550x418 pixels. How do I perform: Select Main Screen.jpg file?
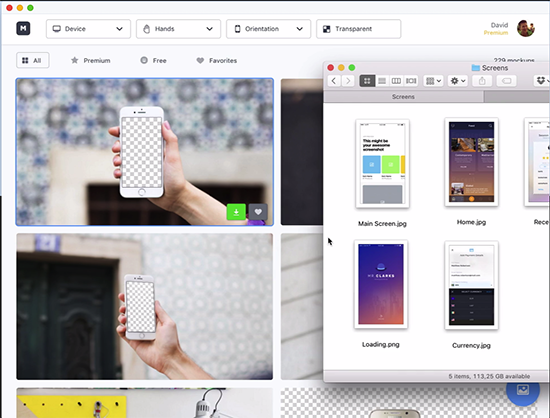tap(382, 163)
